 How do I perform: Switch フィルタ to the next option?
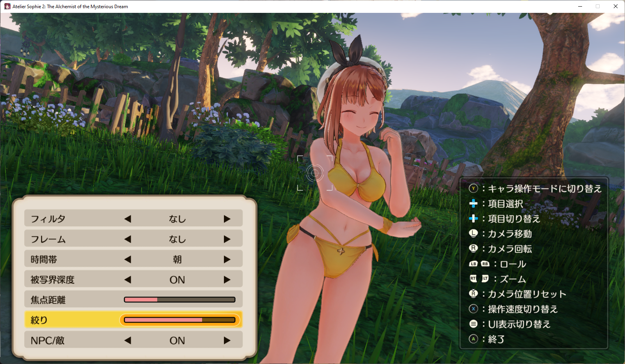[227, 219]
